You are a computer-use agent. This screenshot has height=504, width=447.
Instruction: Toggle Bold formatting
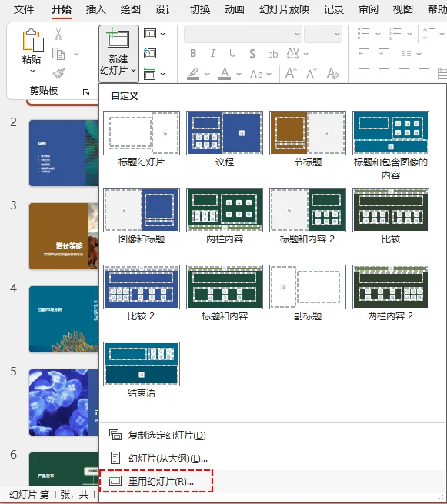pyautogui.click(x=193, y=54)
